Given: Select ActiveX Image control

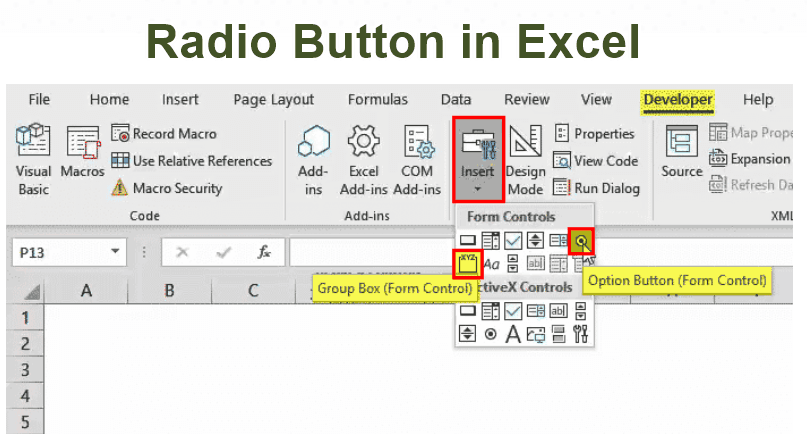Looking at the screenshot, I should coord(536,334).
